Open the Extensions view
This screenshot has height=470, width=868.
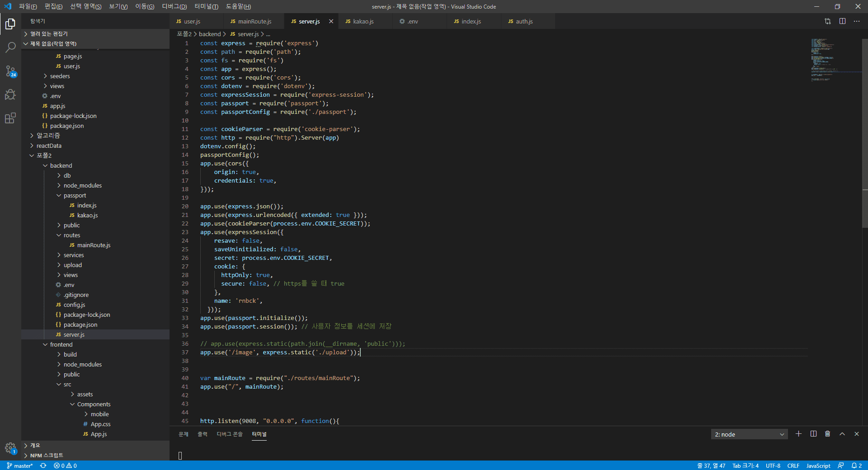(x=10, y=118)
